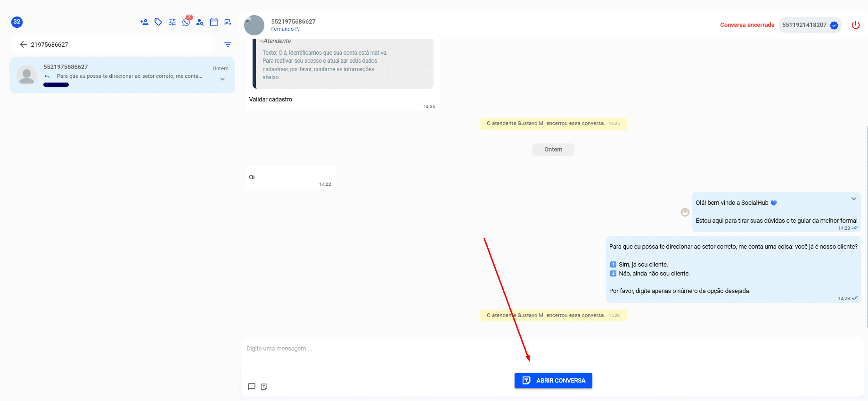Click the 'Validar cadastro' message text
Viewport: 868px width, 401px height.
(270, 100)
